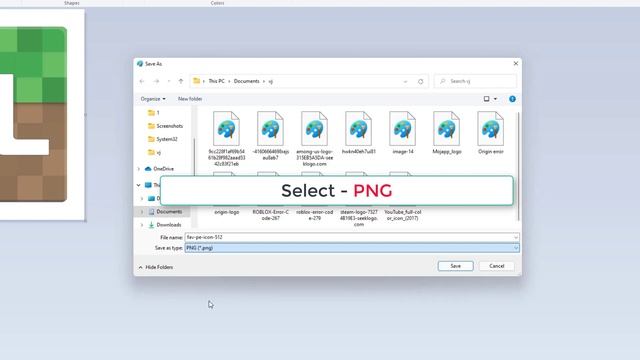Click the blue help icon

pos(512,99)
